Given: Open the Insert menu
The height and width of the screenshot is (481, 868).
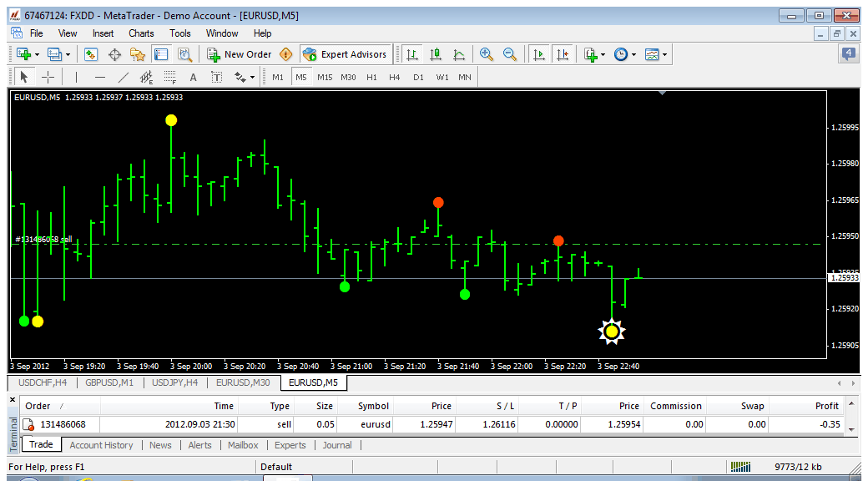Looking at the screenshot, I should click(103, 33).
